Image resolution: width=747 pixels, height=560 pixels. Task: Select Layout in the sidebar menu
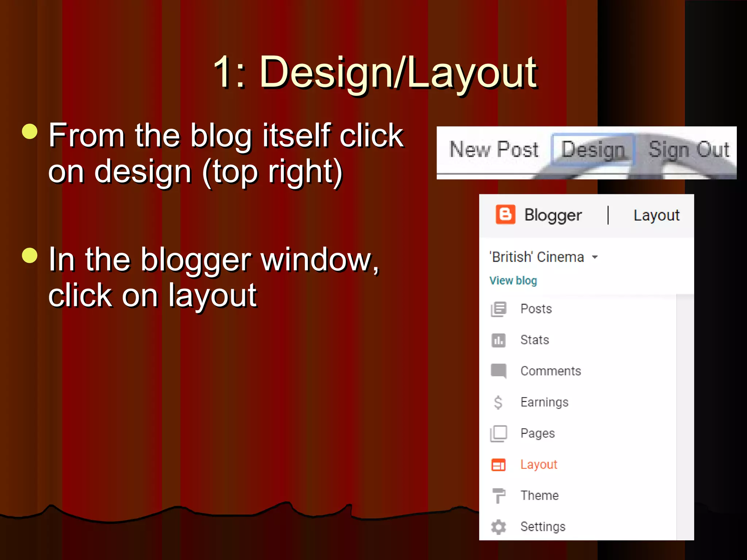point(539,464)
